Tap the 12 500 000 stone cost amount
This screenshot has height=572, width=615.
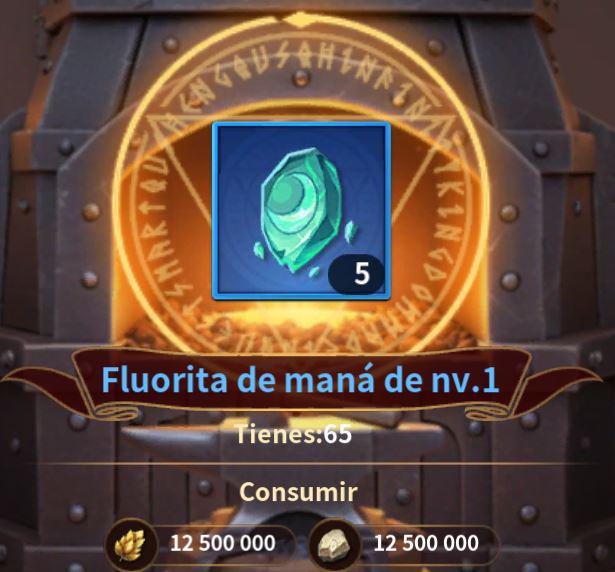click(426, 543)
